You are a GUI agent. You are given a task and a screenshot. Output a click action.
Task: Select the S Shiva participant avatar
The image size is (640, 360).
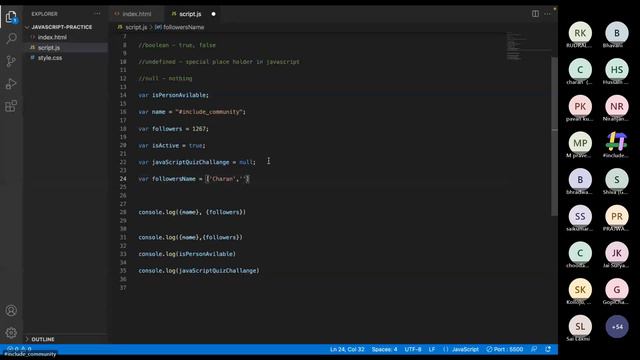pos(617,180)
